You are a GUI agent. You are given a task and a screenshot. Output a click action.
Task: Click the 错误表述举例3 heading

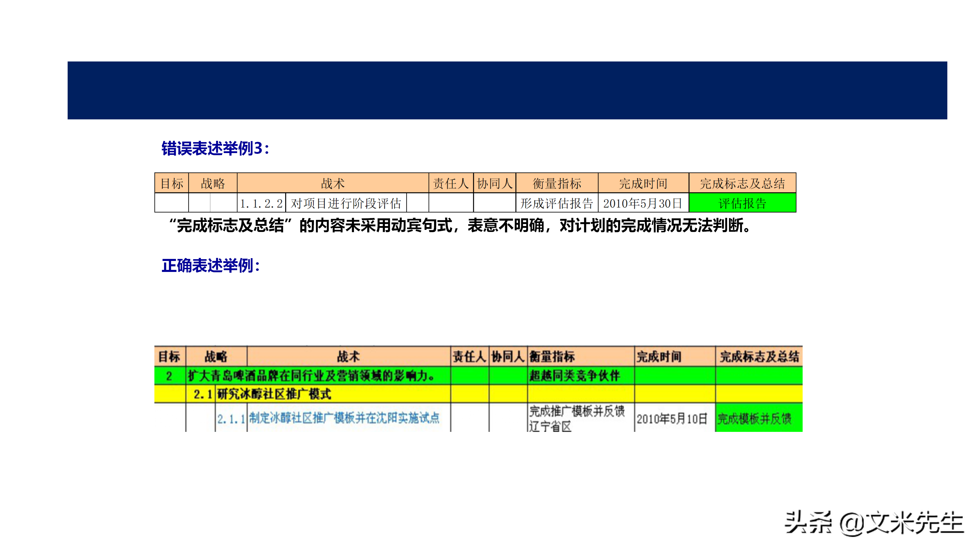(215, 148)
